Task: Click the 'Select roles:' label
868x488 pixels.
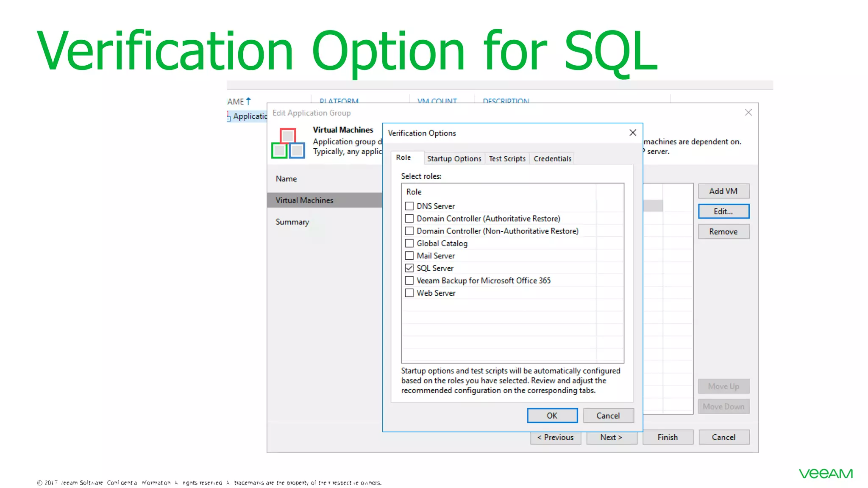Action: pos(421,176)
